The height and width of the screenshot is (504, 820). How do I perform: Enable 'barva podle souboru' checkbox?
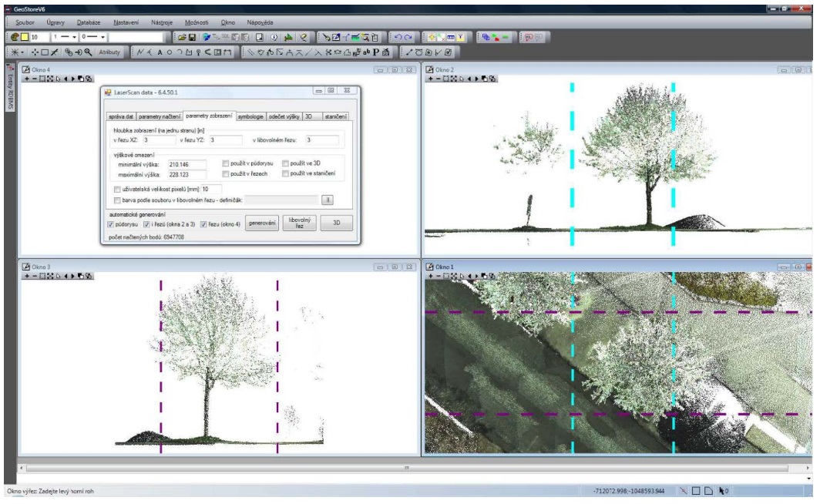(117, 200)
